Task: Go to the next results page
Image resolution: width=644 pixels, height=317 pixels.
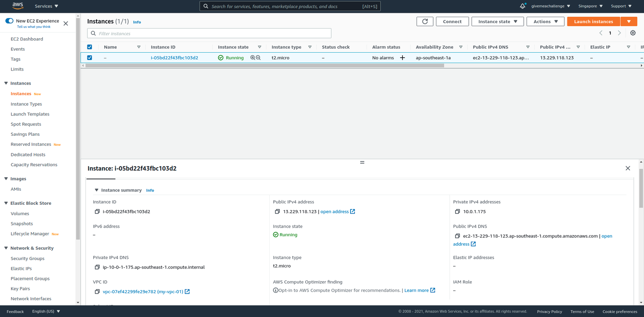Action: pyautogui.click(x=619, y=33)
